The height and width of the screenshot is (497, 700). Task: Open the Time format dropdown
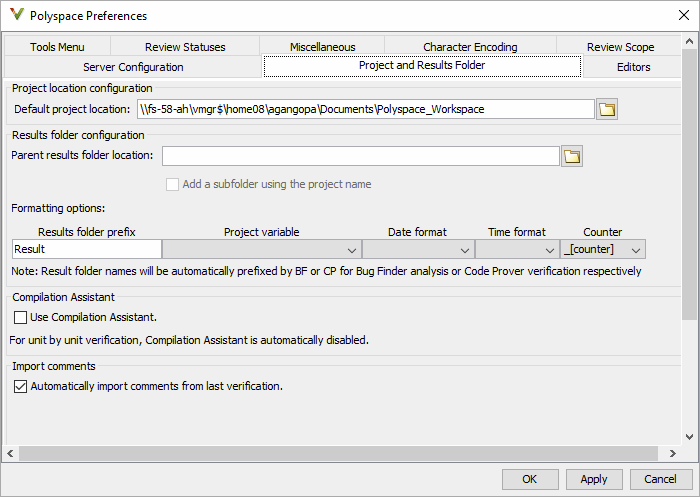click(x=522, y=250)
